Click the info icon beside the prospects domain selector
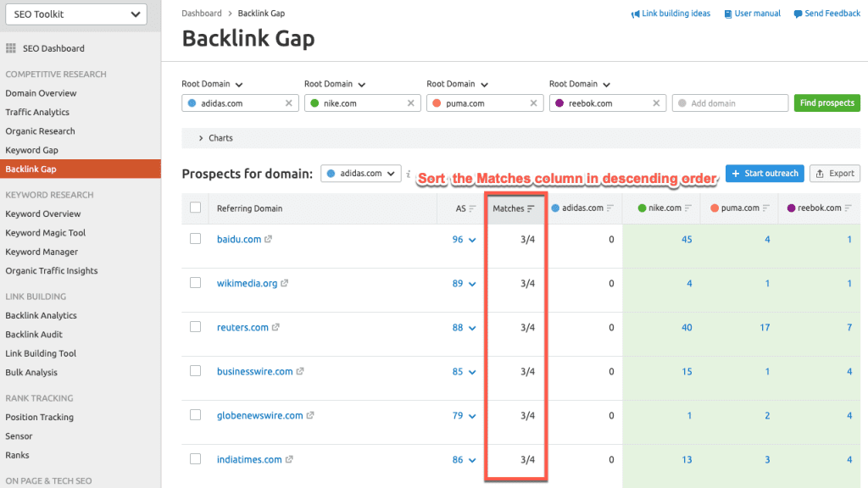The image size is (868, 488). [x=409, y=174]
